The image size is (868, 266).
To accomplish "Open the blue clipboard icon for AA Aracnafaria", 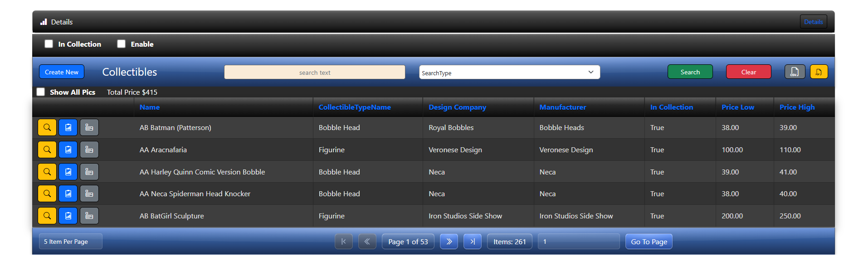I will pyautogui.click(x=68, y=150).
